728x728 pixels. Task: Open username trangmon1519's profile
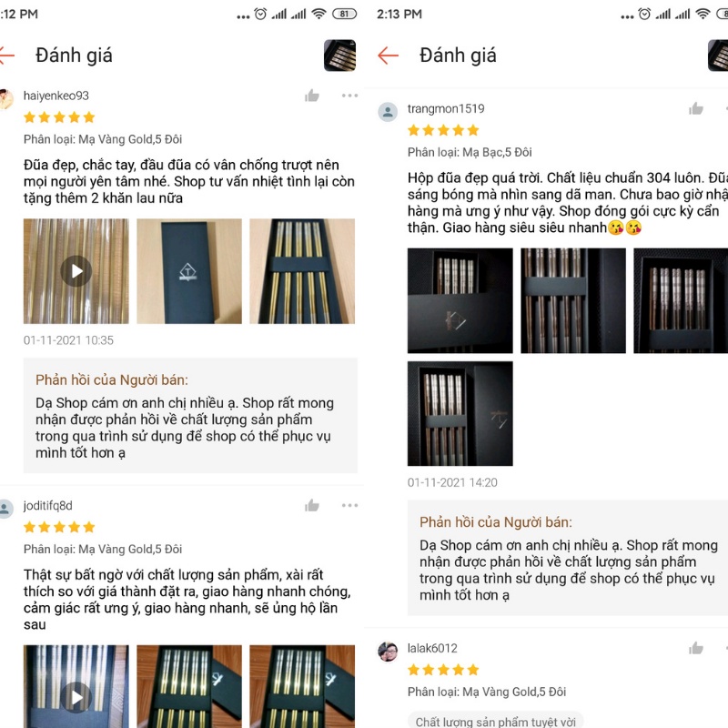(446, 108)
